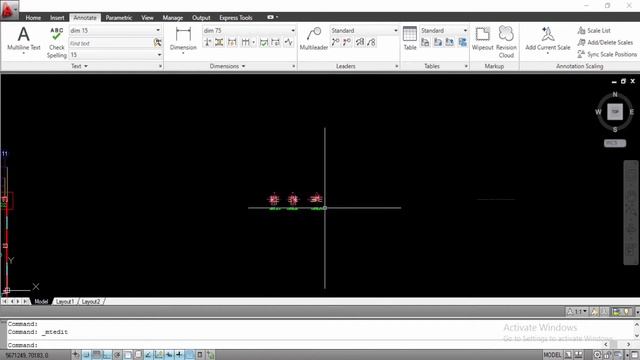
Task: Click the Extract Data icon in Tables panel
Action: (x=462, y=42)
